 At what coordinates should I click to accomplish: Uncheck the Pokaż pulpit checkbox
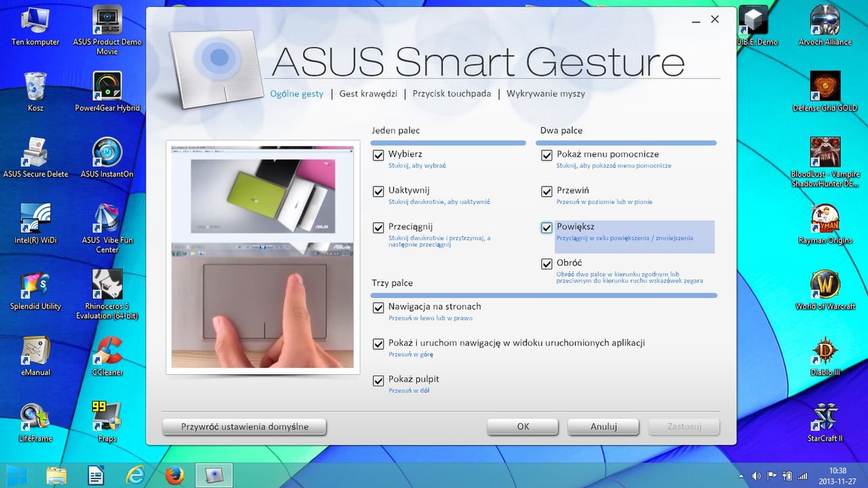click(378, 380)
